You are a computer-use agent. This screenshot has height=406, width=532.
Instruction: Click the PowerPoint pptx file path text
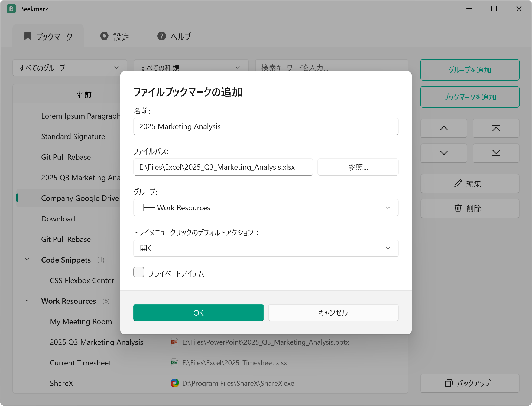pyautogui.click(x=265, y=342)
